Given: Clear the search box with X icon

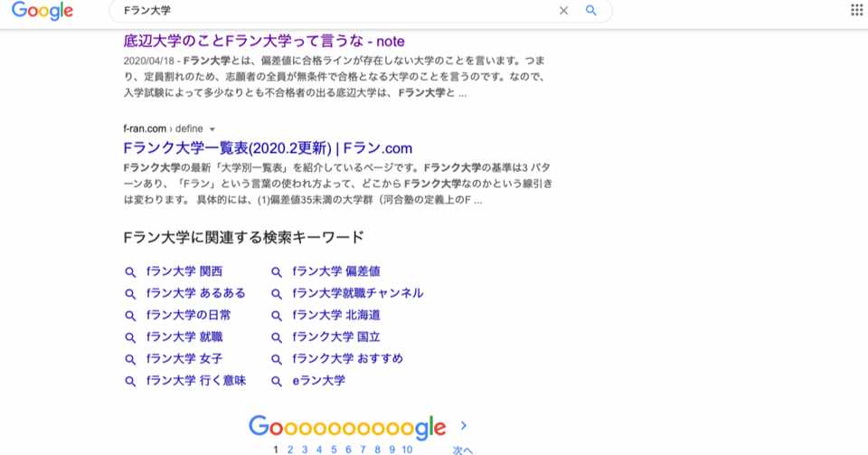Looking at the screenshot, I should 563,11.
